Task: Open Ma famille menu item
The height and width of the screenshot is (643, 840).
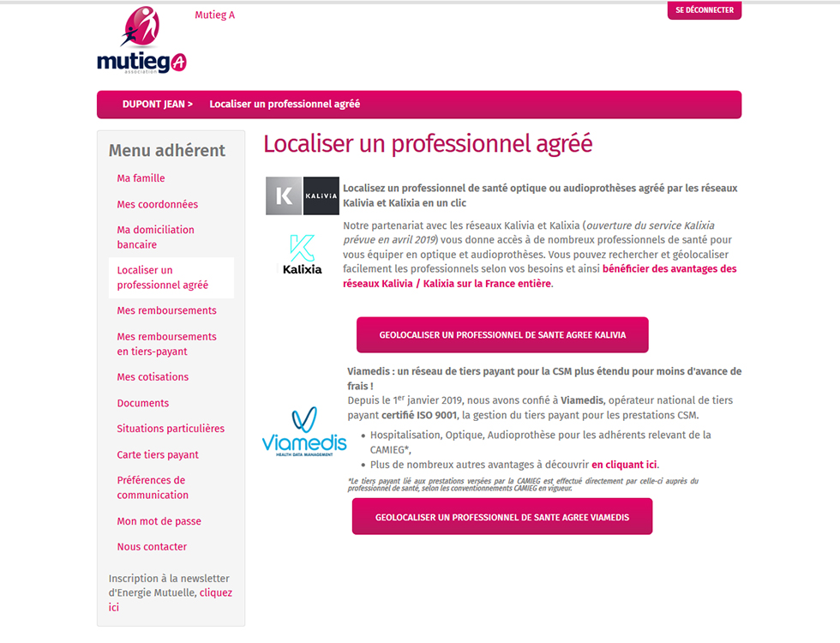Action: point(141,178)
